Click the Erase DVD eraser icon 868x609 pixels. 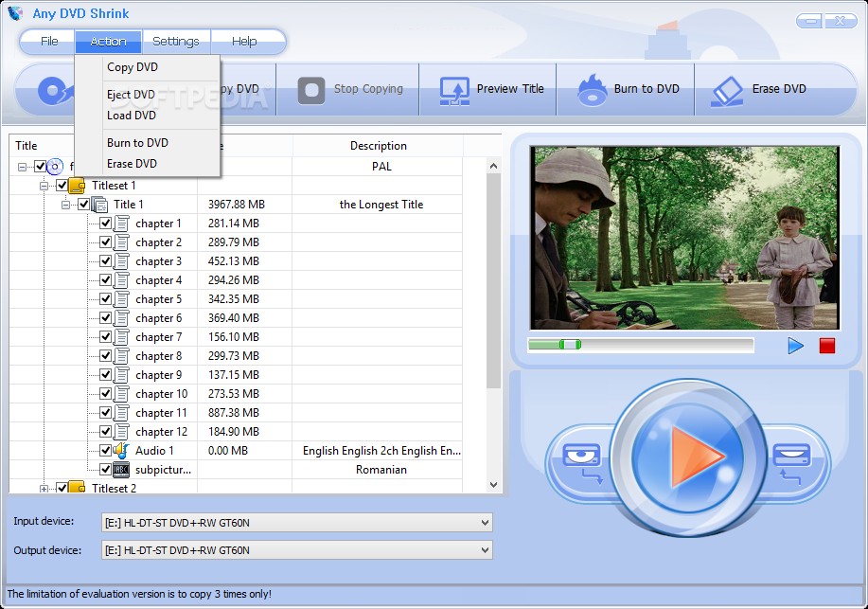[x=727, y=92]
